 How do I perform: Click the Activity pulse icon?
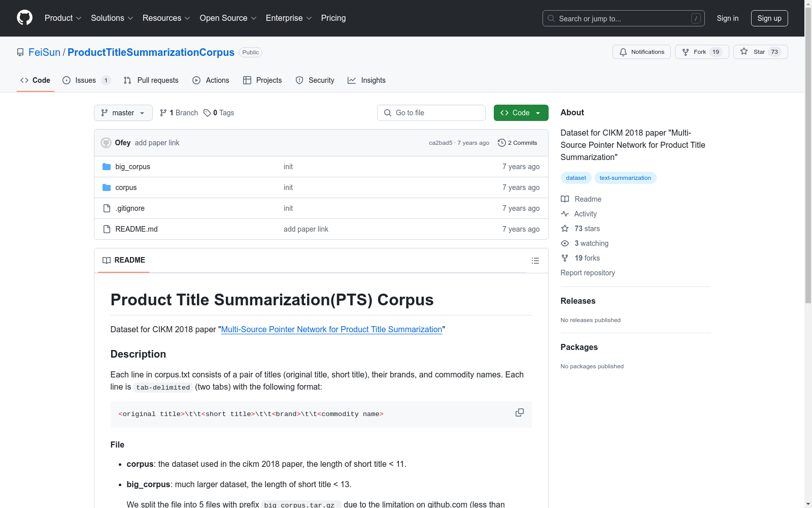click(x=565, y=214)
